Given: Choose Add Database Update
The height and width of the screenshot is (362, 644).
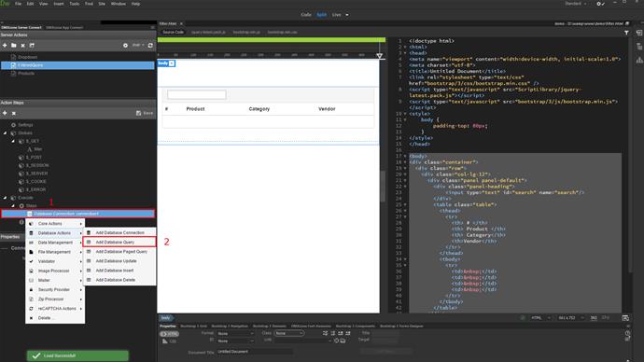Looking at the screenshot, I should tap(119, 261).
